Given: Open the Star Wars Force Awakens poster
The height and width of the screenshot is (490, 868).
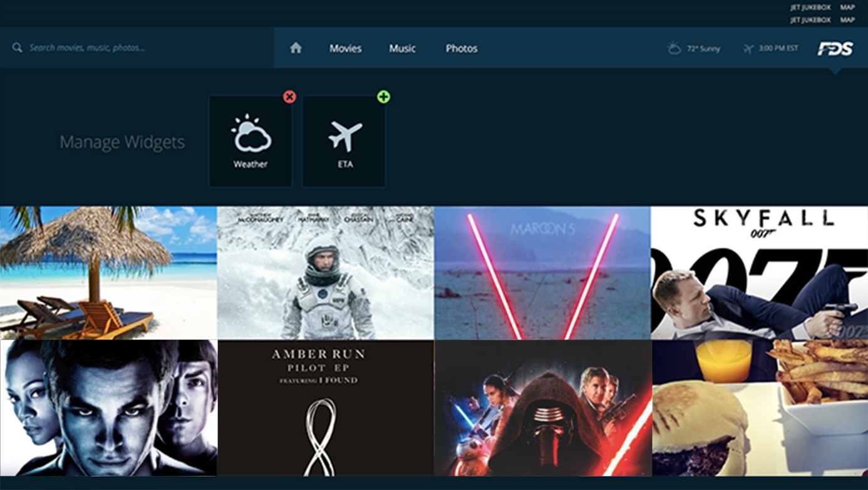Looking at the screenshot, I should point(542,408).
